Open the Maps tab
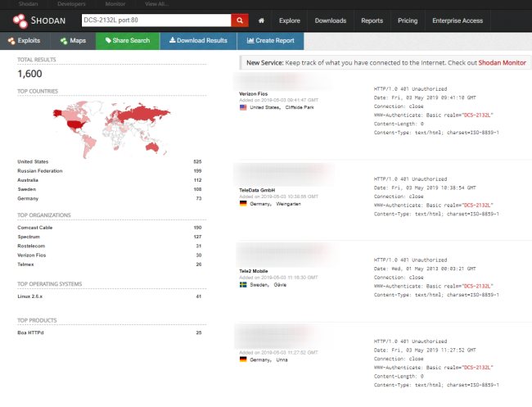 tap(73, 41)
